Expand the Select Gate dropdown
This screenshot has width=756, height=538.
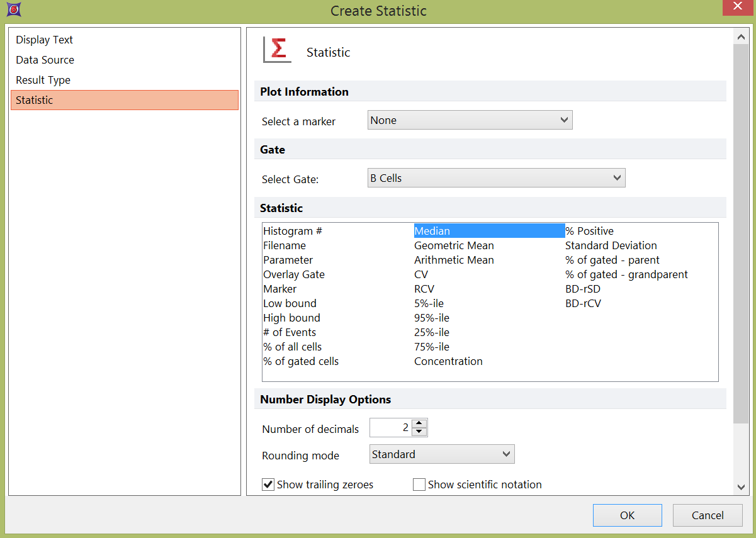[x=496, y=178]
